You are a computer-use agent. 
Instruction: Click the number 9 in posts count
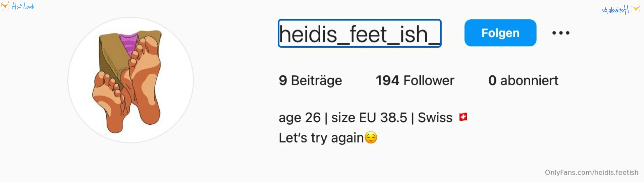pos(283,81)
